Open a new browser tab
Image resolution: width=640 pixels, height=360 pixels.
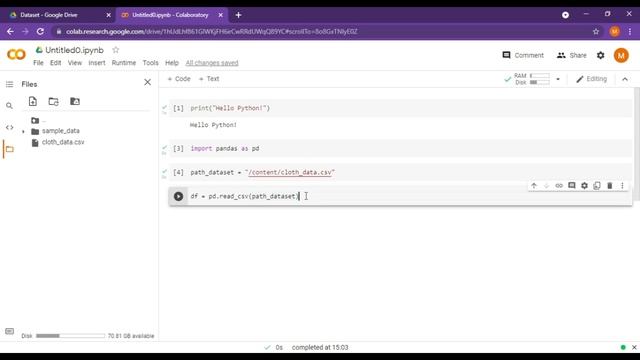tap(238, 15)
